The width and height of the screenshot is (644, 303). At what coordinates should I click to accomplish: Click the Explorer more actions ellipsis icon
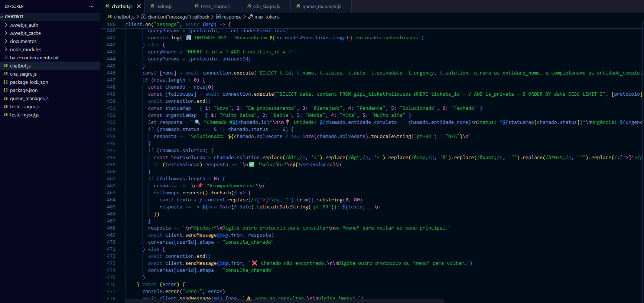(x=91, y=6)
